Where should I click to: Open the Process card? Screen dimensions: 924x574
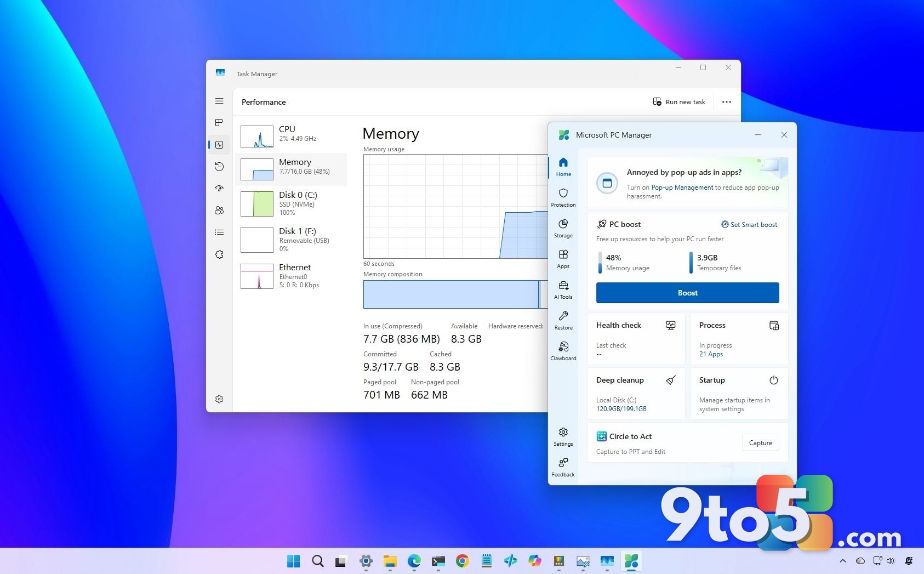pos(739,339)
